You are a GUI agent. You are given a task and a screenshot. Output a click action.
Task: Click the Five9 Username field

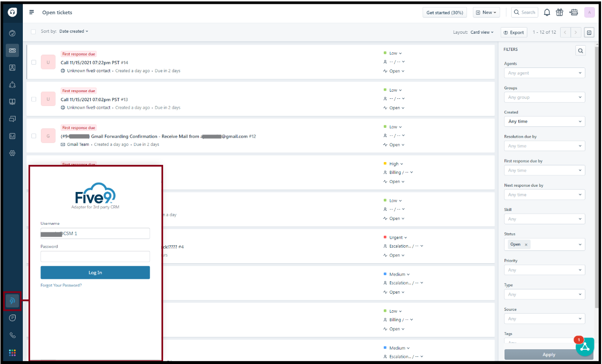click(x=95, y=233)
